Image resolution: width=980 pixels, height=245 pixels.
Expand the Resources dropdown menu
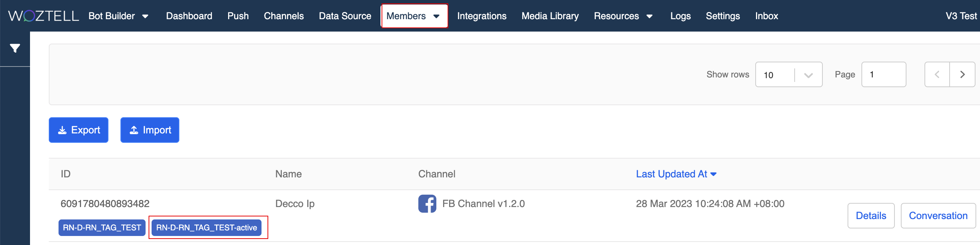[x=623, y=16]
